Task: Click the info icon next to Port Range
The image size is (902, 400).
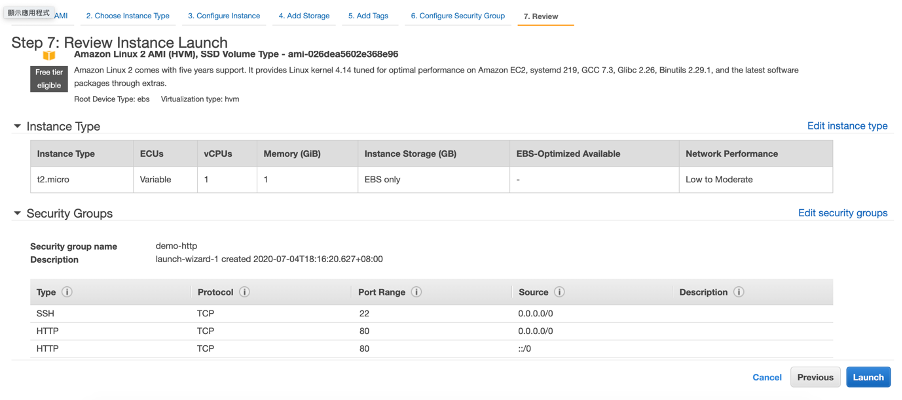Action: 416,293
